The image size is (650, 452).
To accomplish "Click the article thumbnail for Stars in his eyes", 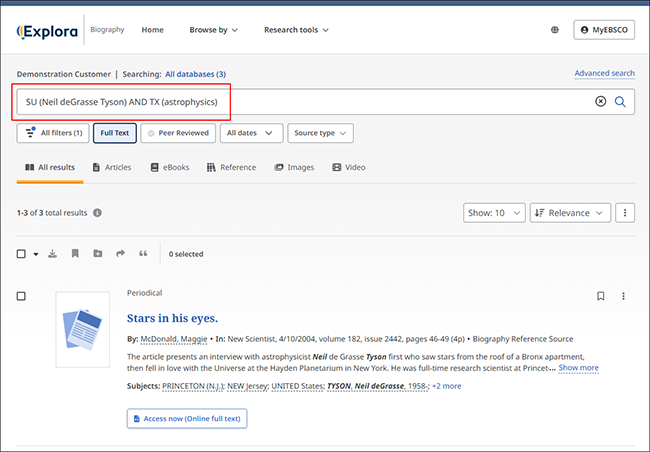I will [x=83, y=330].
